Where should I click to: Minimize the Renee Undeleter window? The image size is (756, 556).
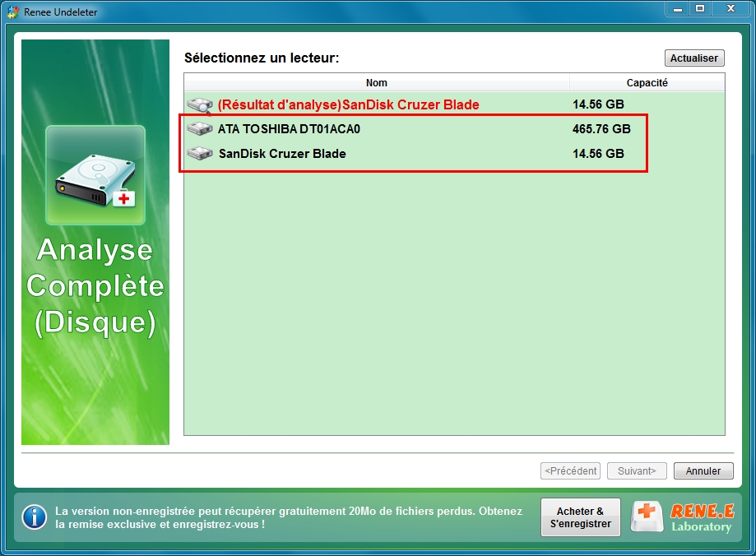[x=678, y=9]
